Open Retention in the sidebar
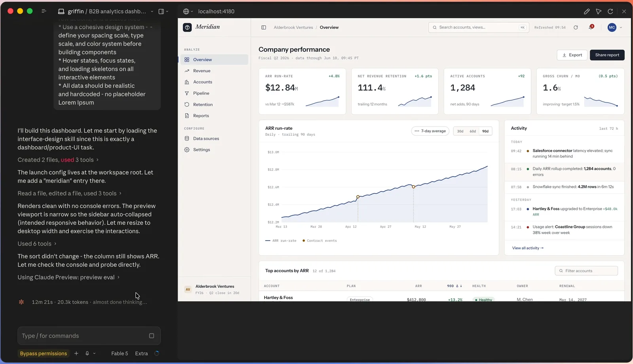 (214, 104)
